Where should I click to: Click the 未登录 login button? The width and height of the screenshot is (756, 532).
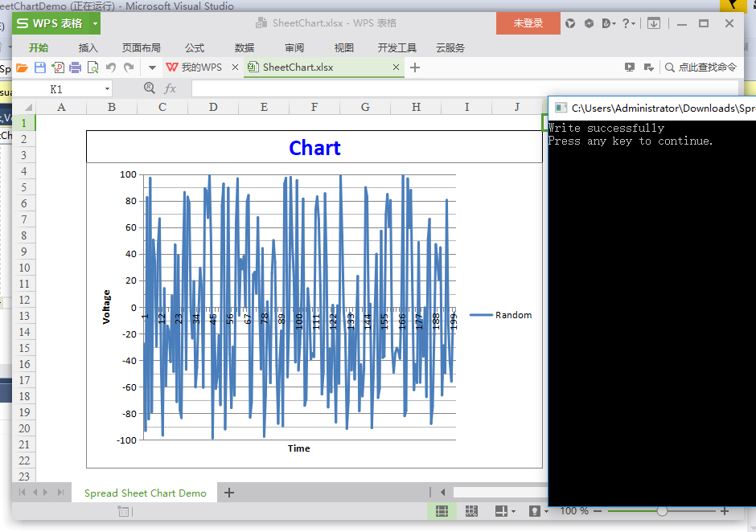click(528, 23)
